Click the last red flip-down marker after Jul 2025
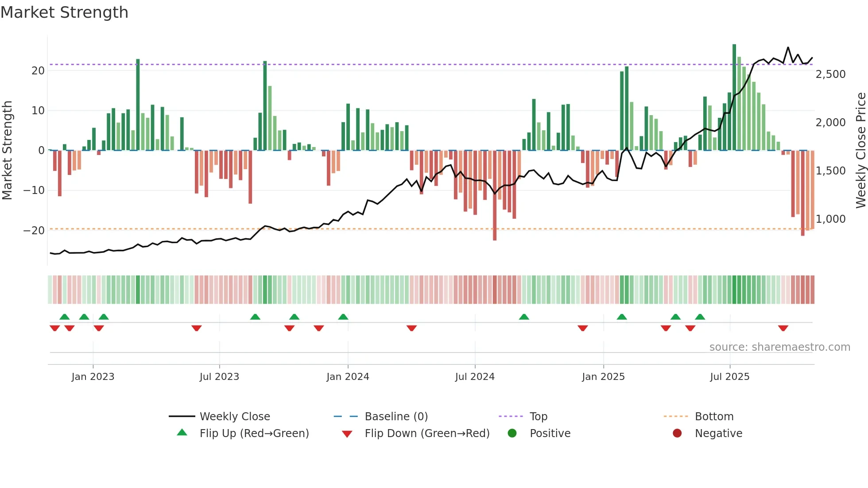868x488 pixels. [x=783, y=328]
